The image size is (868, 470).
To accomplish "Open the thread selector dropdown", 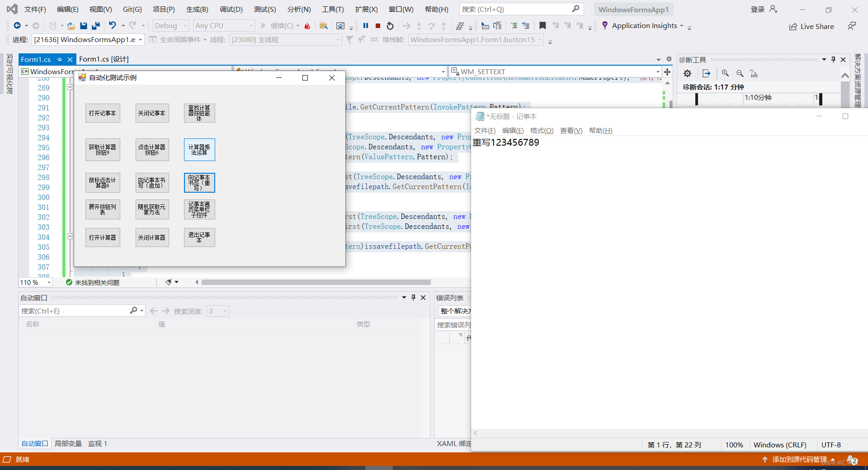I will coord(285,40).
